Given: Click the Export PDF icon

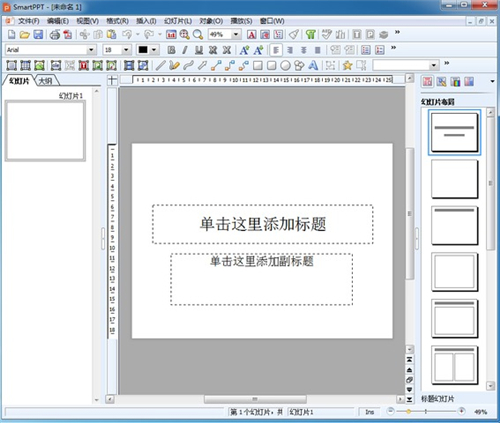Looking at the screenshot, I should [68, 34].
